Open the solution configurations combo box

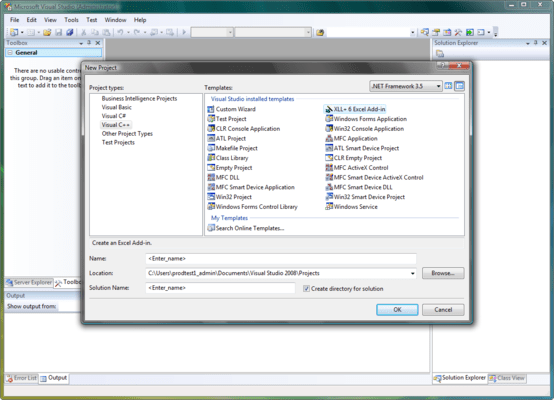click(x=212, y=33)
